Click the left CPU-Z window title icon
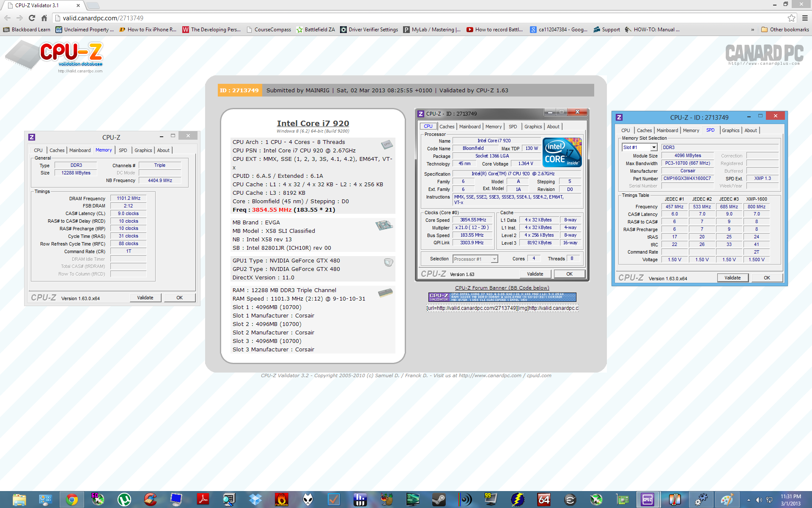812x508 pixels. click(32, 137)
